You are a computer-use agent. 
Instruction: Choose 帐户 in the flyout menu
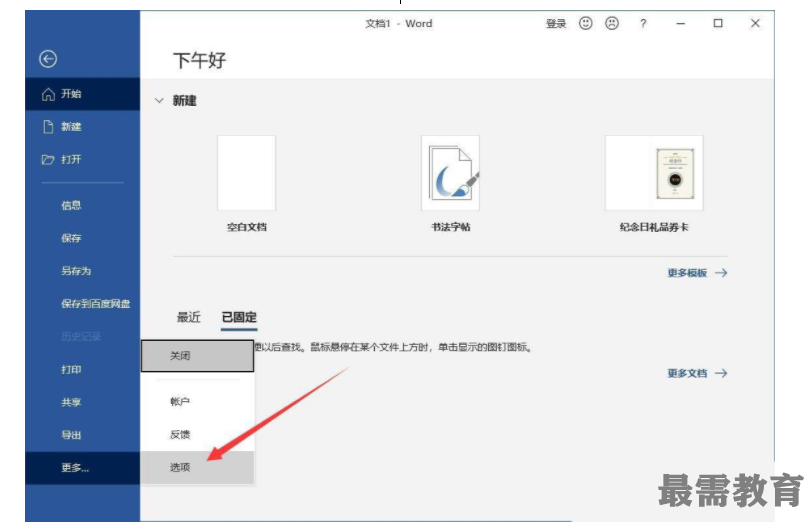pyautogui.click(x=197, y=401)
